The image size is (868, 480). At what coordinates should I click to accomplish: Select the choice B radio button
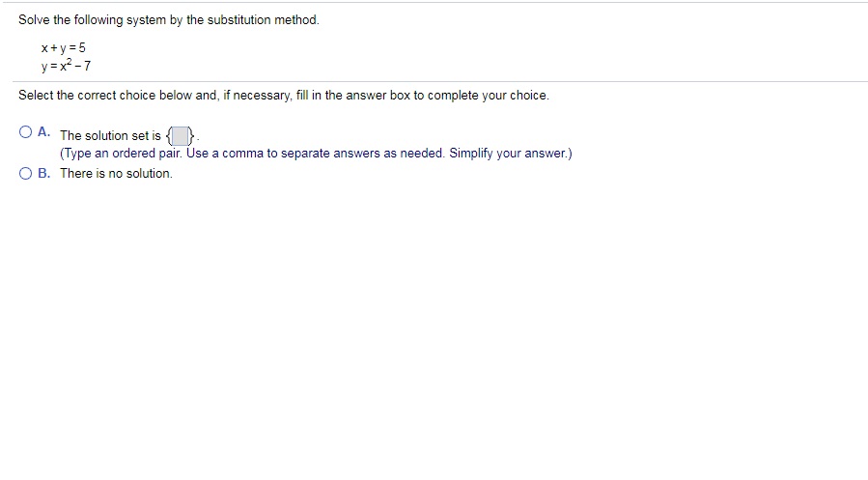pyautogui.click(x=25, y=173)
